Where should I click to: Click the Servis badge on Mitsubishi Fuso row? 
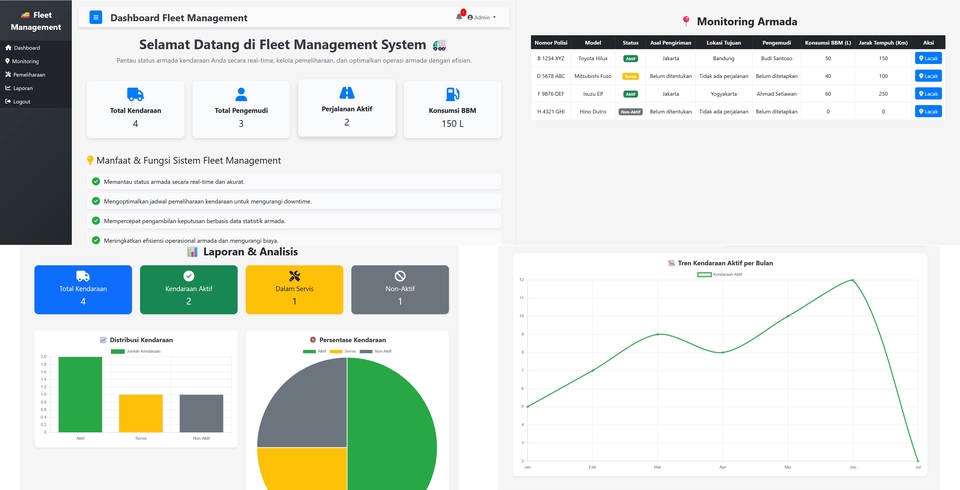631,77
